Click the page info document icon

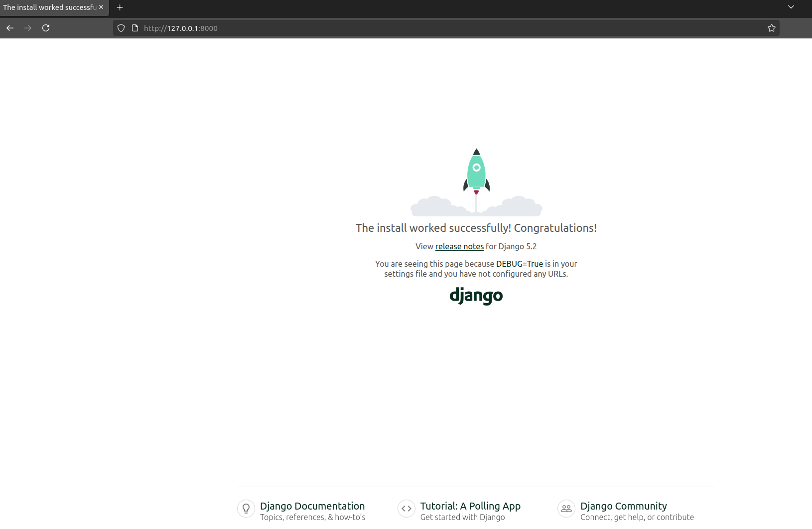135,28
